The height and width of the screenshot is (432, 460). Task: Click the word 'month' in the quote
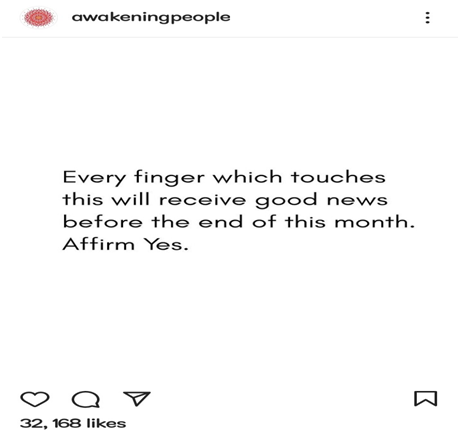(371, 222)
